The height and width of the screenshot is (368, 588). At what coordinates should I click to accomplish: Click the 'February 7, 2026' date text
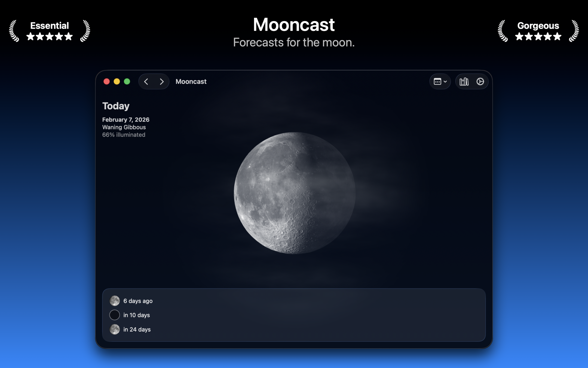tap(125, 119)
